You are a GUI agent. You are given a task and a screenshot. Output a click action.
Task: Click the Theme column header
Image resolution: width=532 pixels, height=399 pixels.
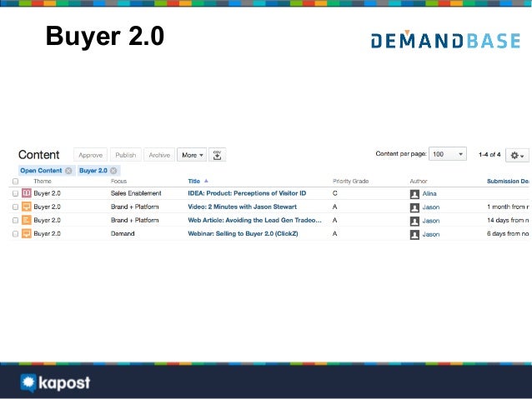tap(43, 181)
